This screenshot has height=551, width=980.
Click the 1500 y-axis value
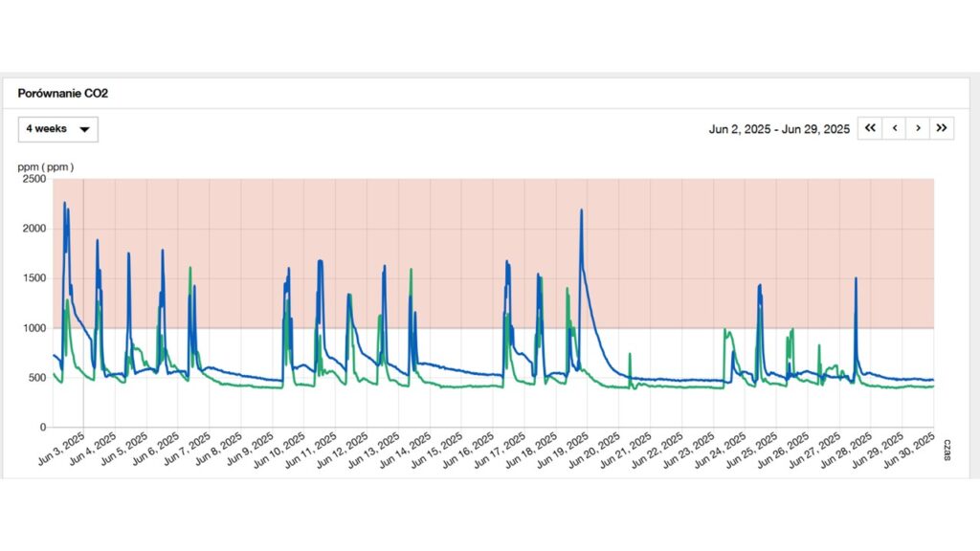[x=34, y=278]
